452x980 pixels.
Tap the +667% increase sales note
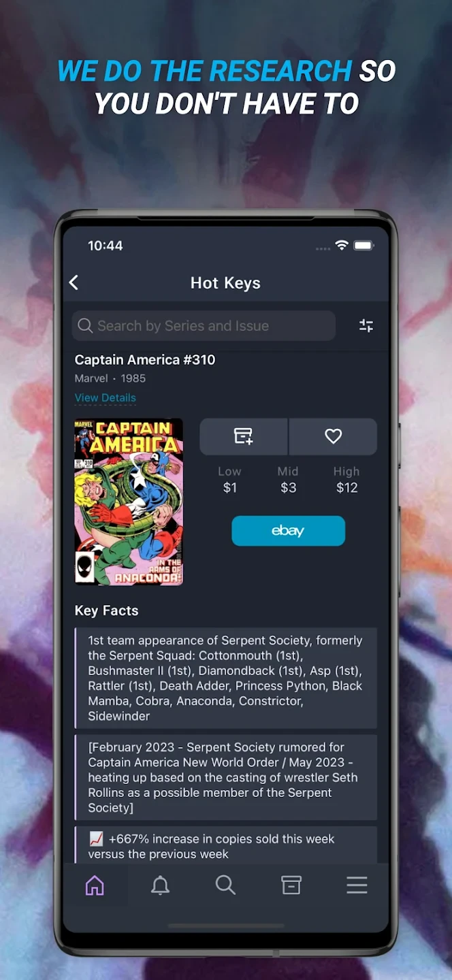226,846
